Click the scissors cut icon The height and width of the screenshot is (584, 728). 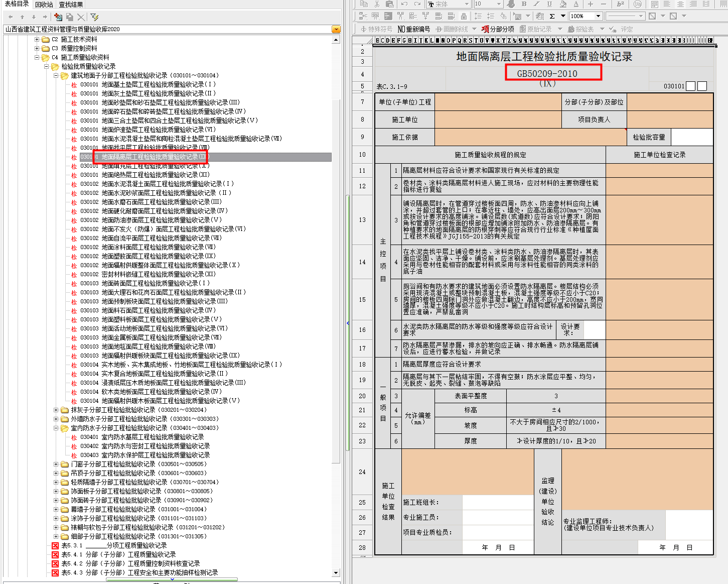point(376,4)
